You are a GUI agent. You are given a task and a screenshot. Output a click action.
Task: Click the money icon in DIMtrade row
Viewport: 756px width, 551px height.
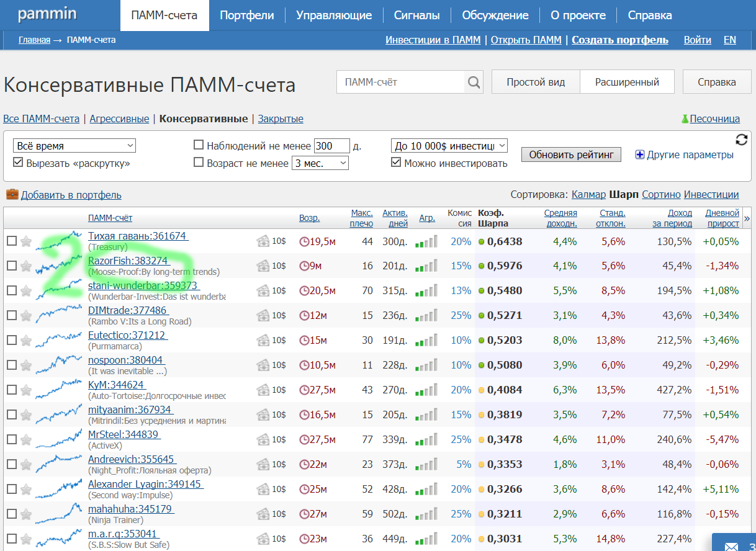[264, 315]
